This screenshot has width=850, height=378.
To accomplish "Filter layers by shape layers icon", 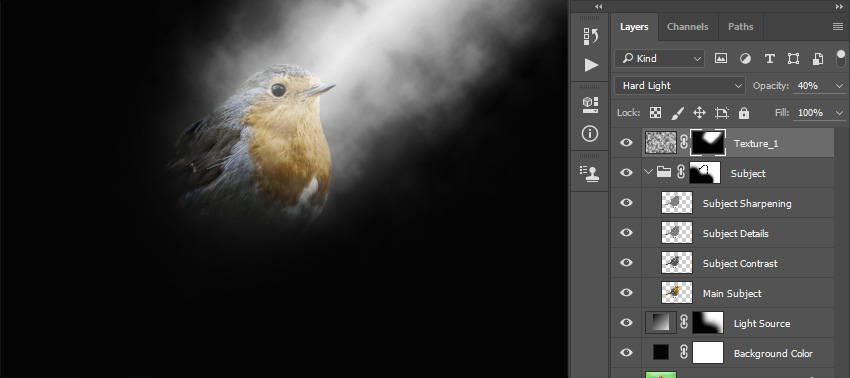I will point(793,59).
